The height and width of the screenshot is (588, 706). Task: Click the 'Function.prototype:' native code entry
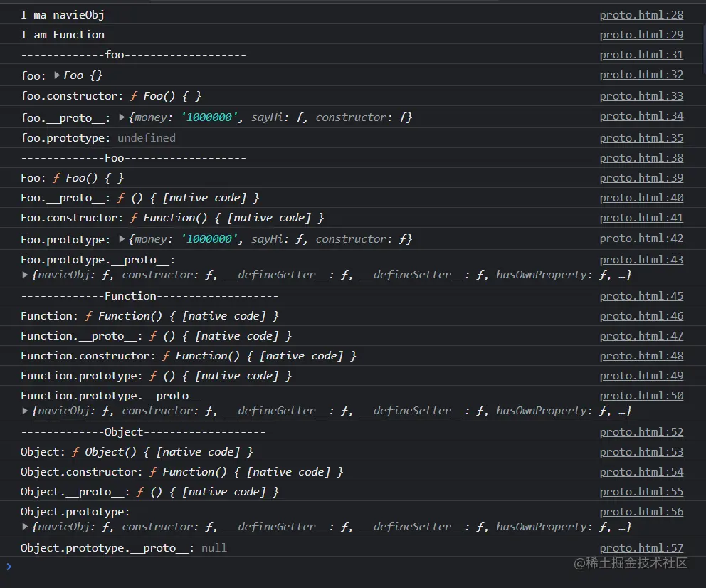click(x=157, y=375)
